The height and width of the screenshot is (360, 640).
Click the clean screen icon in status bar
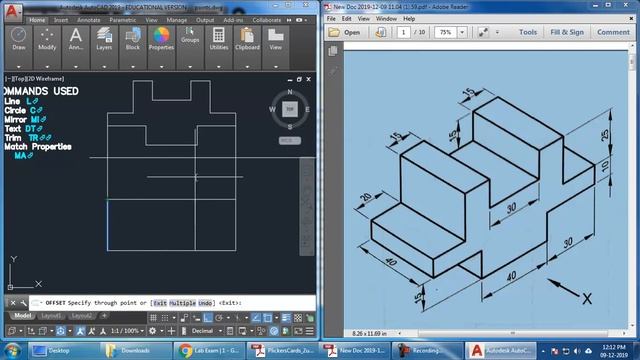[298, 331]
